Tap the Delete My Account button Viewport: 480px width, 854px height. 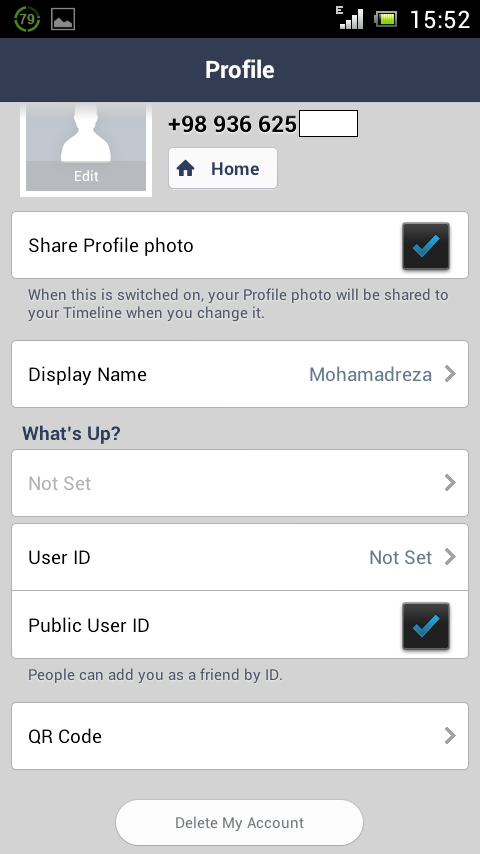(x=239, y=822)
